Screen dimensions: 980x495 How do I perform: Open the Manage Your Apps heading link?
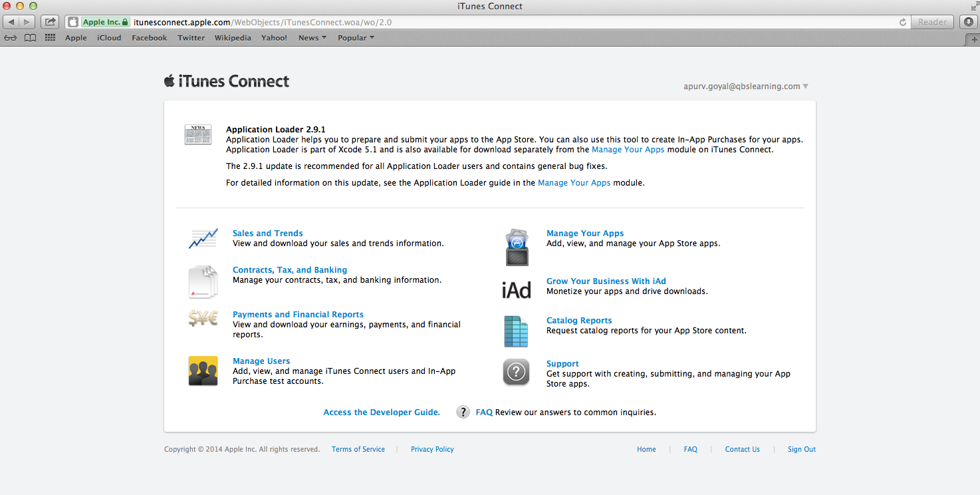[585, 234]
